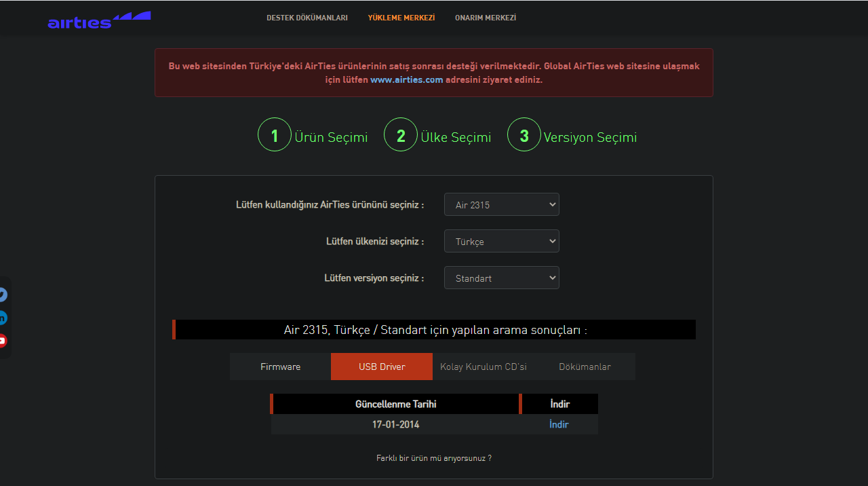Viewport: 868px width, 486px height.
Task: Click the step 1 circle for Ürün Seçimi
Action: point(275,134)
